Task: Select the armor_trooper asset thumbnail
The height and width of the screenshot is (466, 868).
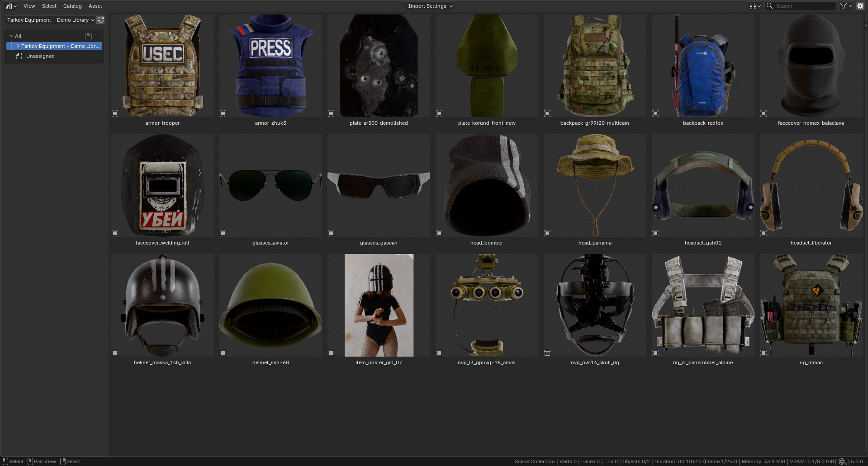Action: (x=162, y=66)
